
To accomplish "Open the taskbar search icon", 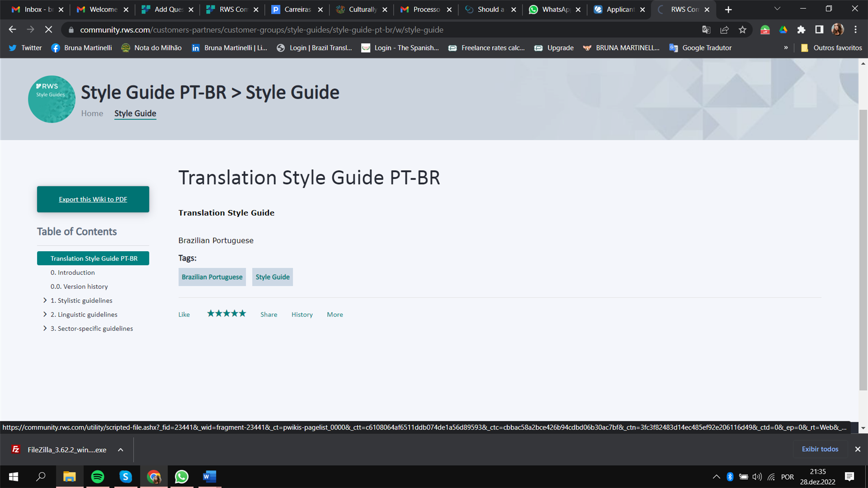I will (41, 477).
